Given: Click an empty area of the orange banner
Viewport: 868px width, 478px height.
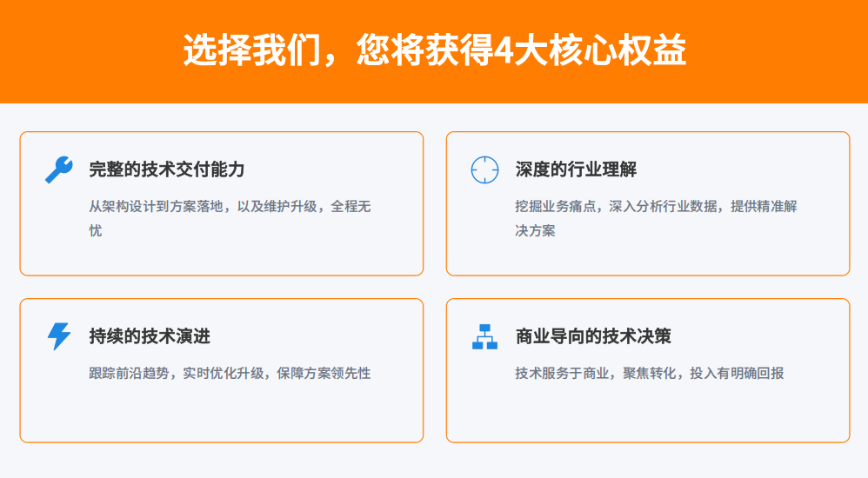Looking at the screenshot, I should coord(87,52).
